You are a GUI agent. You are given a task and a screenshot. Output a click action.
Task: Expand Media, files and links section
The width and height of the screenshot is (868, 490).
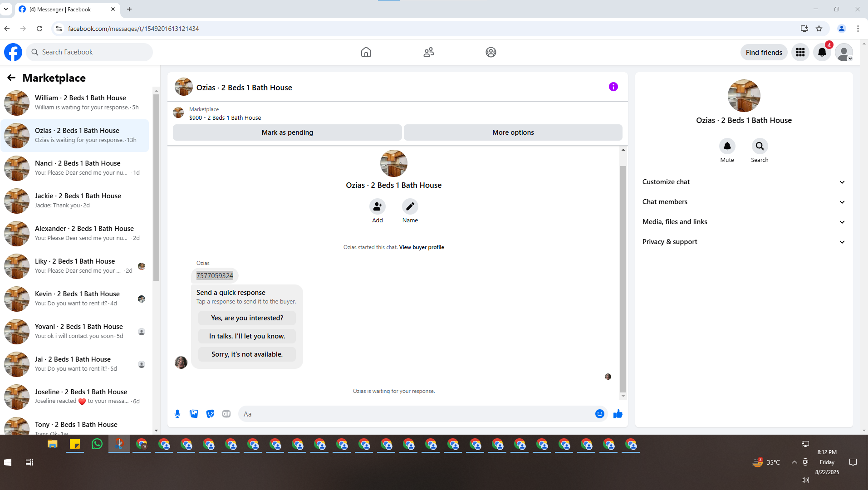pos(744,222)
